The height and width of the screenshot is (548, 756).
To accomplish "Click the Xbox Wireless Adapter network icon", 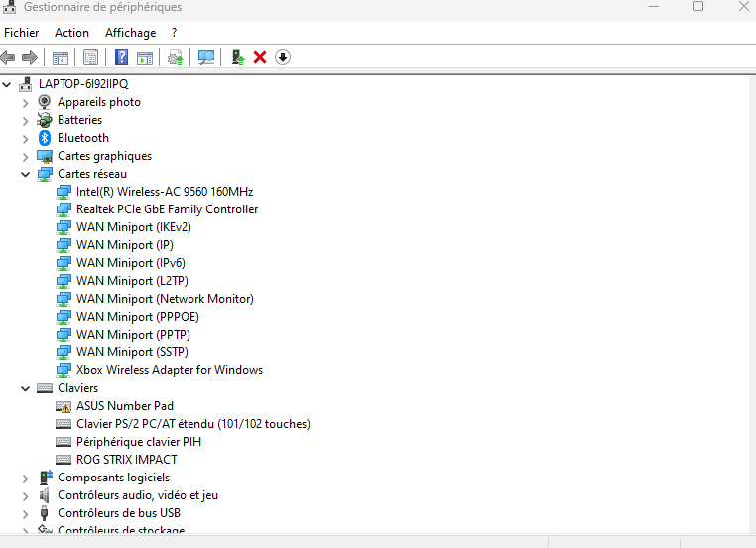I will point(63,370).
